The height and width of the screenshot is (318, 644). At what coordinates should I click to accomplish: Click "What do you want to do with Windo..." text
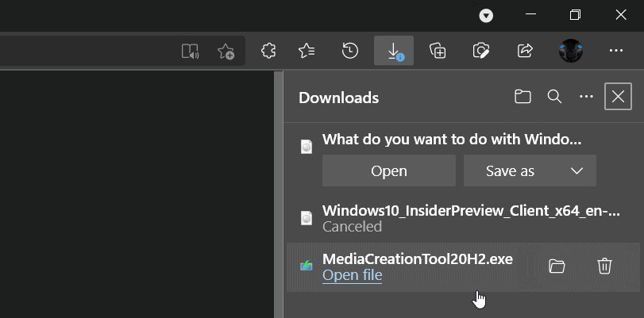coord(452,140)
